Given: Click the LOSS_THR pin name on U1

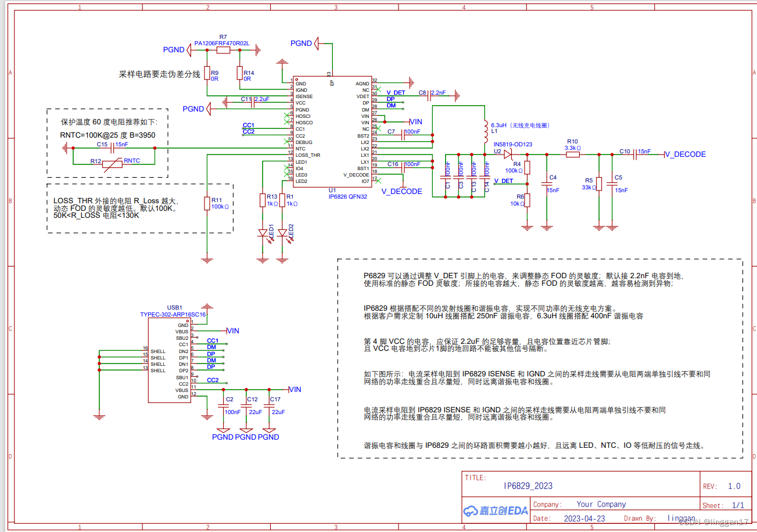Looking at the screenshot, I should (x=308, y=155).
